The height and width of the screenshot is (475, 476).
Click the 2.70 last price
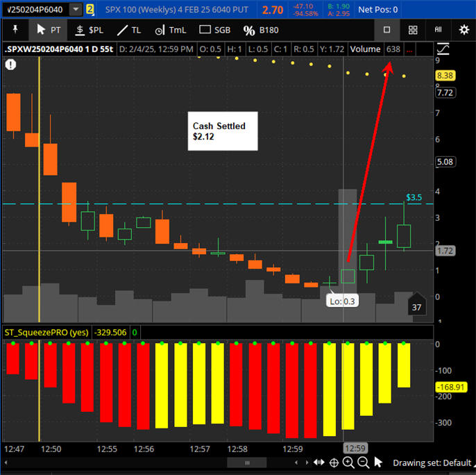pos(272,10)
